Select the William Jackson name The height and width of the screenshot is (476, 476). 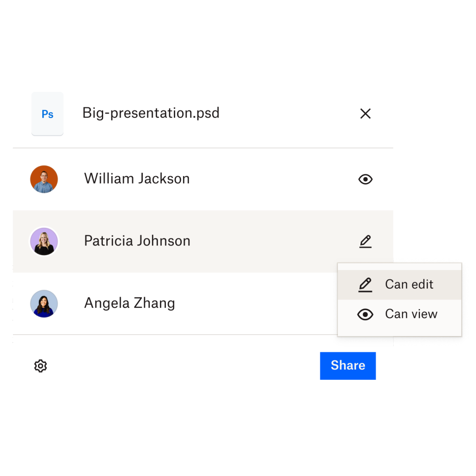click(x=137, y=179)
